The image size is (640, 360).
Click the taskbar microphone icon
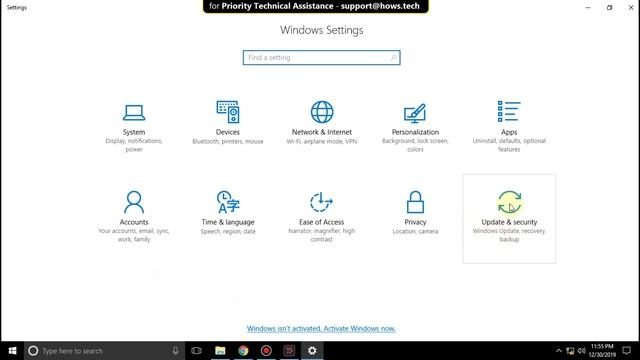[175, 351]
